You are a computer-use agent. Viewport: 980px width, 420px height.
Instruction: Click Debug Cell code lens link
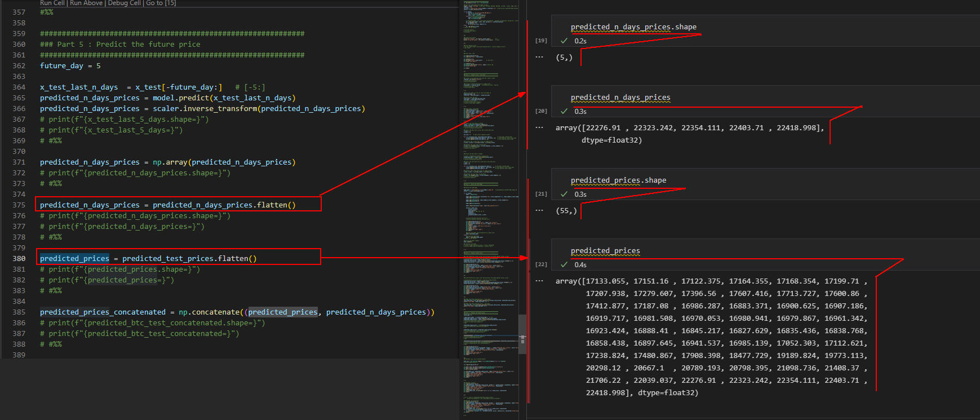coord(125,3)
